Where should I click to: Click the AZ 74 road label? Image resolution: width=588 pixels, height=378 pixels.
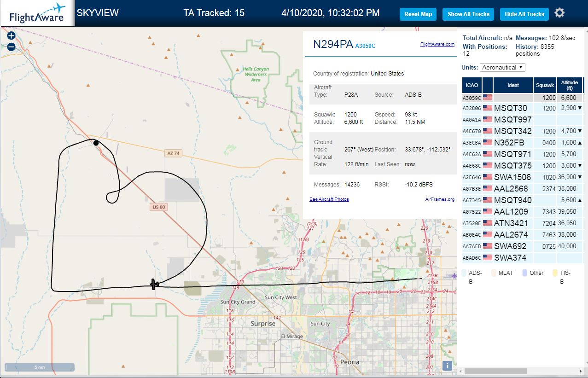(174, 153)
